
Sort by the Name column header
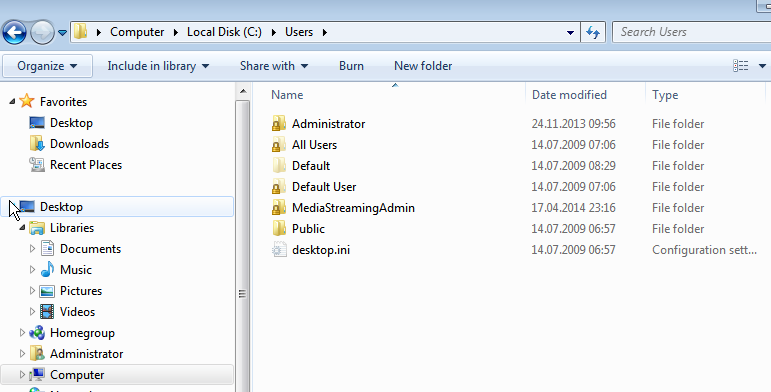(x=287, y=95)
